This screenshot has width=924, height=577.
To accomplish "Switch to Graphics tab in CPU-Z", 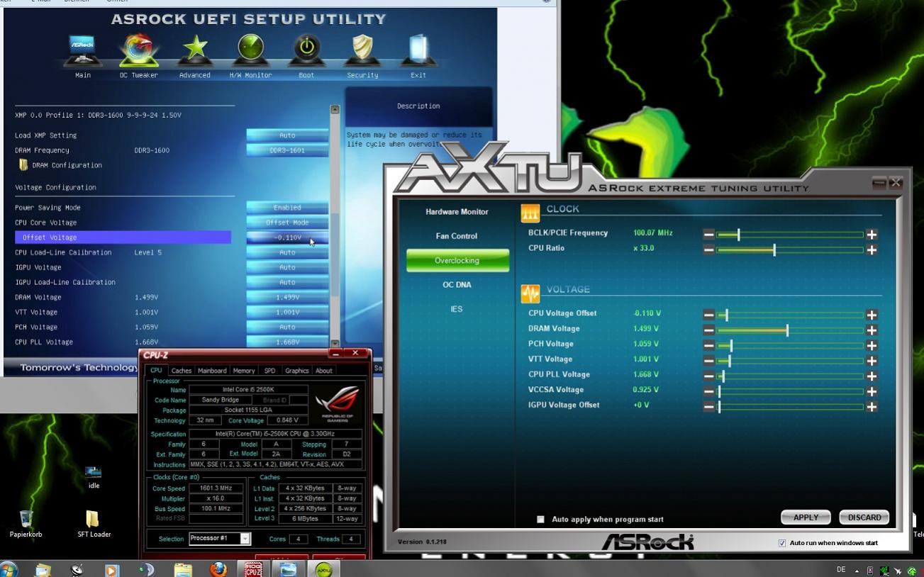I will 296,371.
